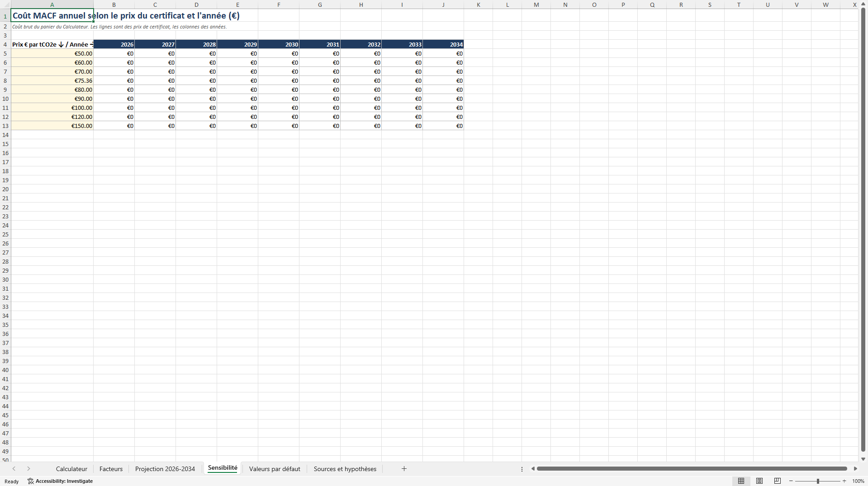Select the €0 cell under 2026 in the €50.00 row

114,53
